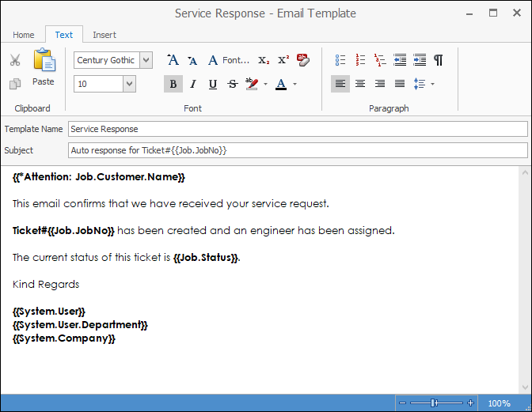Image resolution: width=532 pixels, height=412 pixels.
Task: Insert a numbered list
Action: coord(360,60)
